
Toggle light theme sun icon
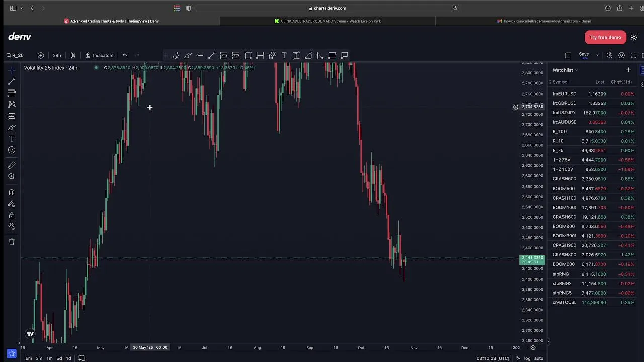tap(634, 38)
